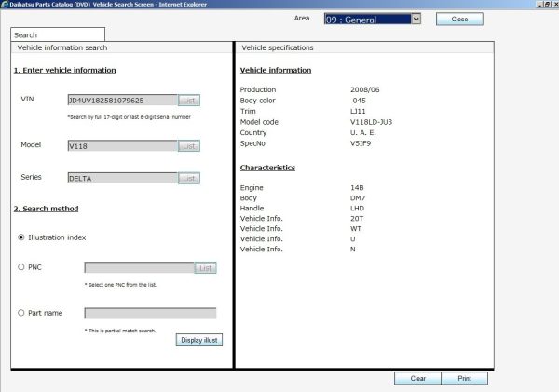This screenshot has width=559, height=392.
Task: Click the Close button near Area
Action: click(459, 19)
